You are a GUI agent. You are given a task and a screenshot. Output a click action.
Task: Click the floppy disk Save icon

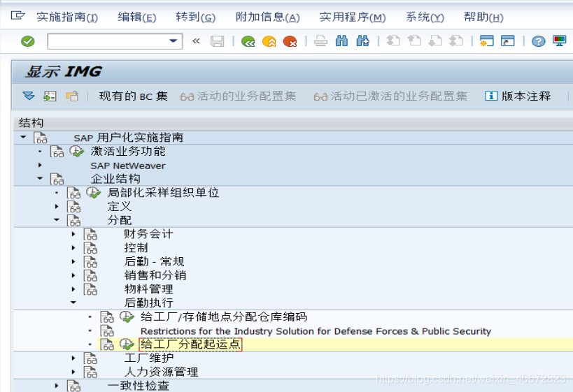(217, 41)
